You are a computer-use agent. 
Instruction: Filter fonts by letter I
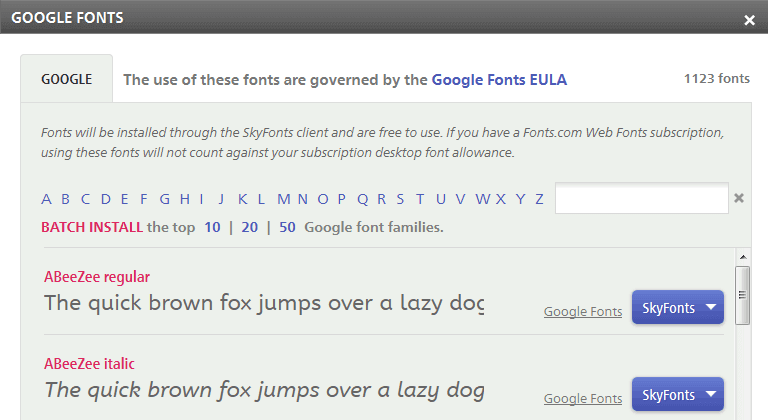pyautogui.click(x=201, y=199)
